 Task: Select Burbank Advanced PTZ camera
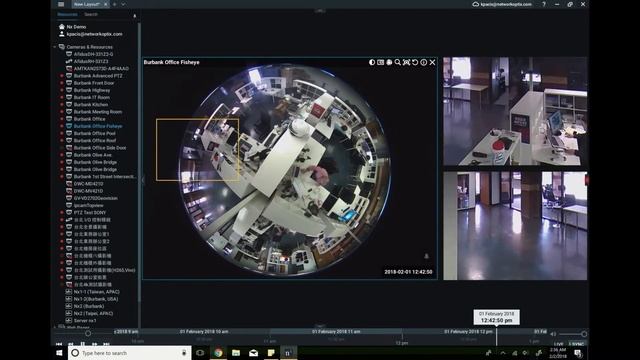(x=98, y=76)
